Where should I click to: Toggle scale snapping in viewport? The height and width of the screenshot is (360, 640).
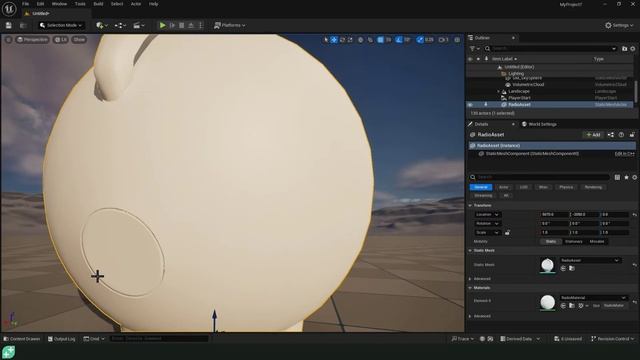tap(420, 40)
